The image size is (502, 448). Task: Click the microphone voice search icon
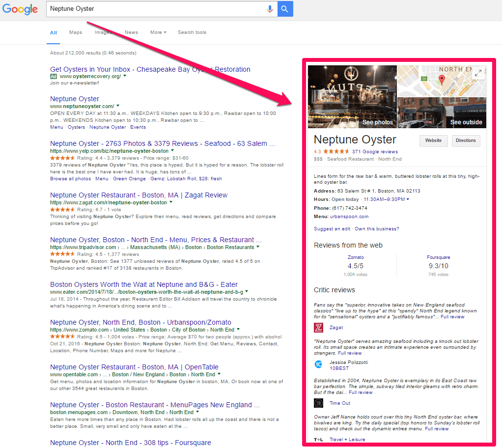[270, 9]
